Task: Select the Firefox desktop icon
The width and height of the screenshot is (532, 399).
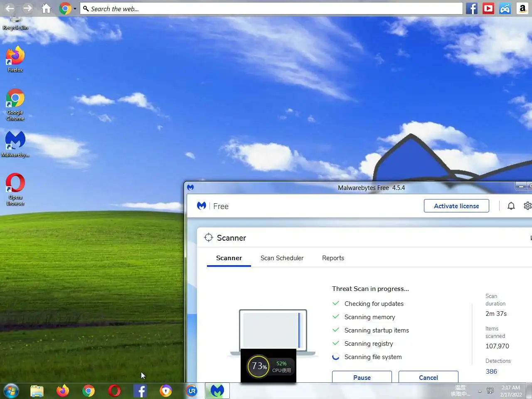Action: 15,59
